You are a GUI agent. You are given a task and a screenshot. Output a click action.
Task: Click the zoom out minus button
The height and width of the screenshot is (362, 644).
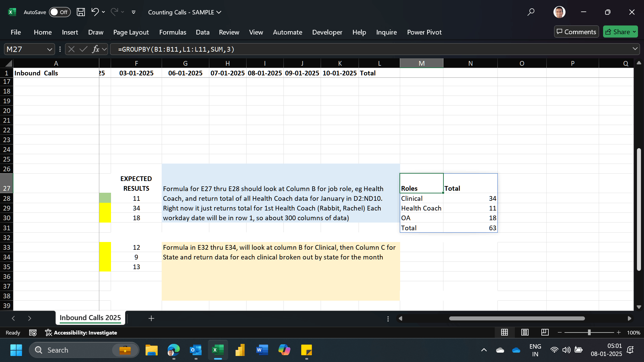click(559, 333)
